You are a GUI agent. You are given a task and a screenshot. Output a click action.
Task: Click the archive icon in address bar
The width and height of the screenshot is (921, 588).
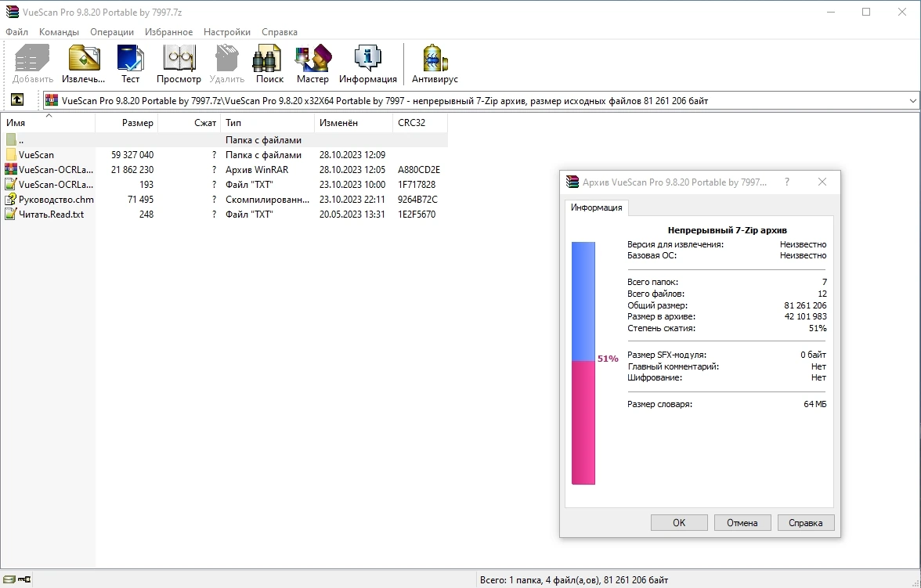point(52,100)
